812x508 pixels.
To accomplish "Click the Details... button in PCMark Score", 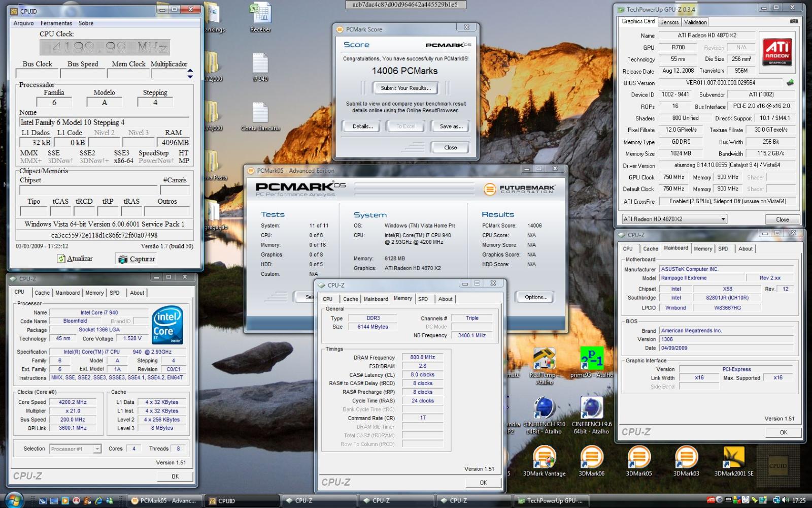I will point(363,126).
